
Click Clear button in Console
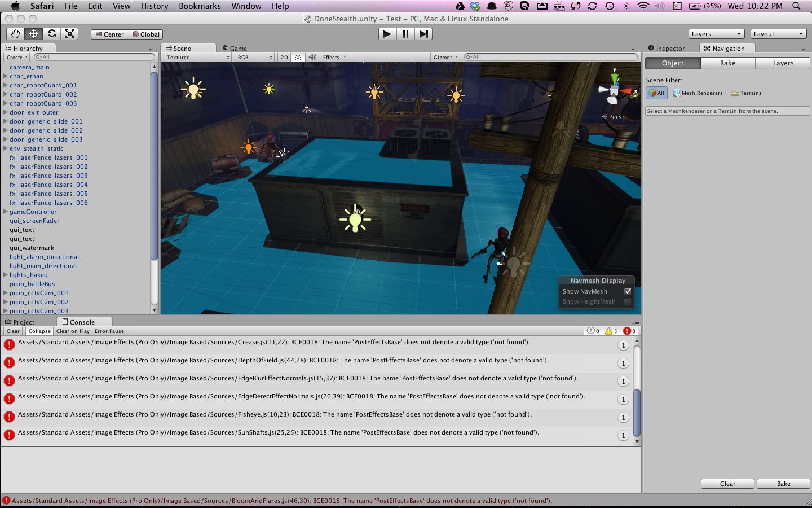tap(13, 331)
